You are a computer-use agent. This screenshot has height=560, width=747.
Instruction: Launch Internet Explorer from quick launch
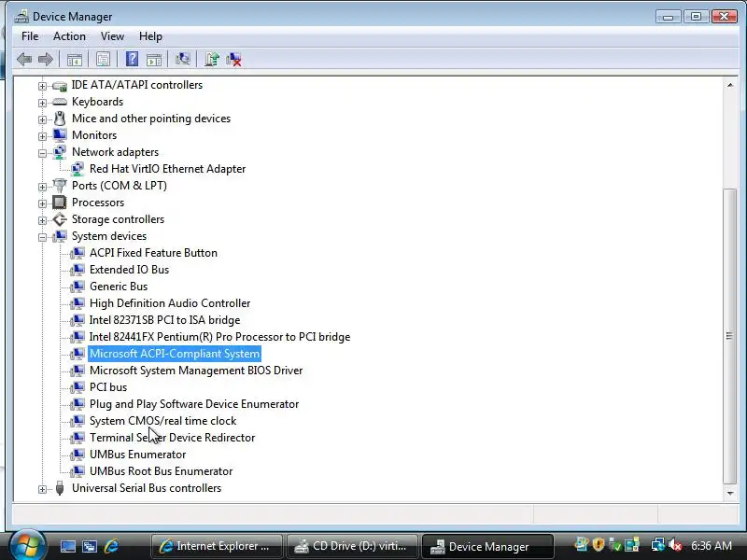coord(111,546)
